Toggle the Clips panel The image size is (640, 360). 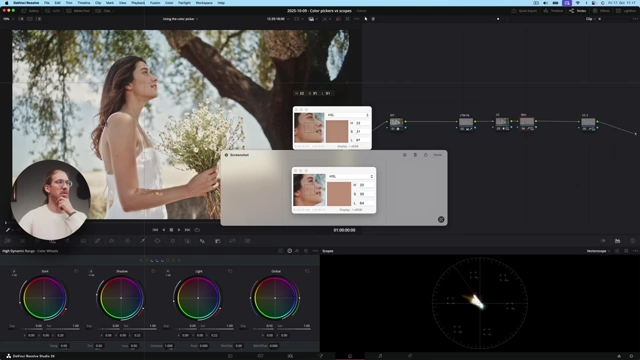point(104,11)
